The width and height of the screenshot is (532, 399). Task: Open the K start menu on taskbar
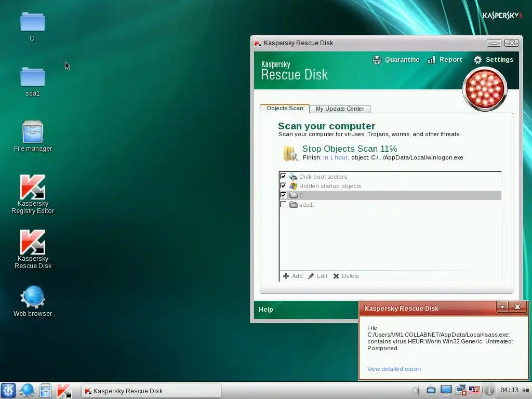point(8,391)
